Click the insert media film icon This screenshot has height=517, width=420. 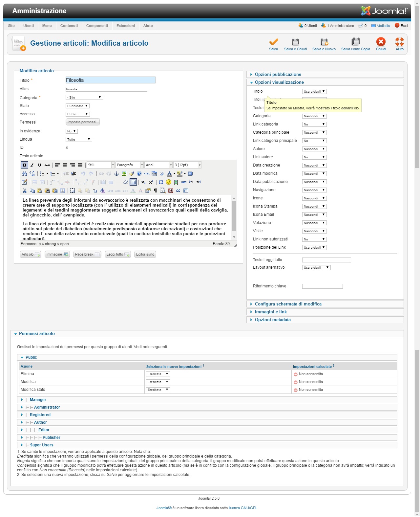click(176, 182)
